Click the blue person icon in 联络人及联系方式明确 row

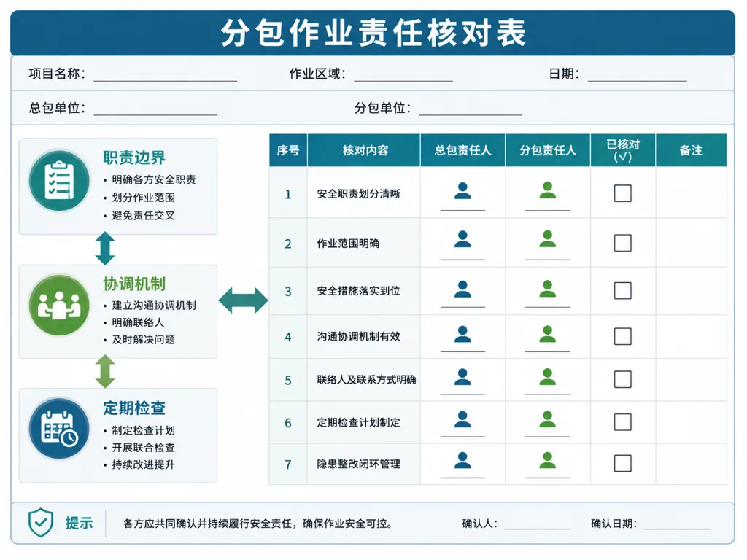pyautogui.click(x=462, y=377)
